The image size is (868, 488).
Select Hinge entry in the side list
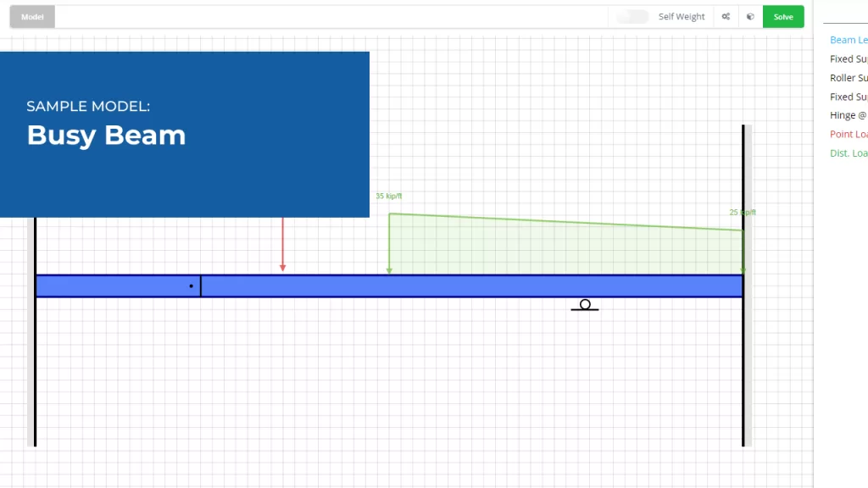point(848,115)
